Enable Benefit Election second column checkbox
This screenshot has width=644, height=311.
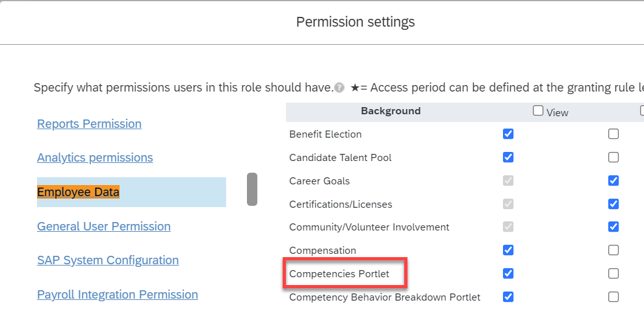pyautogui.click(x=613, y=134)
